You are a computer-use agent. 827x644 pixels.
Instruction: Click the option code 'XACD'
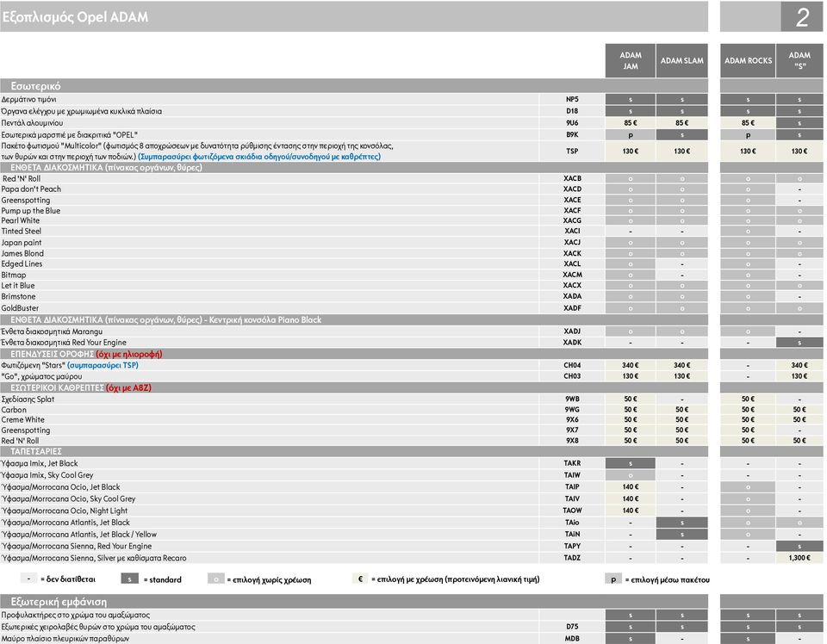pyautogui.click(x=572, y=189)
